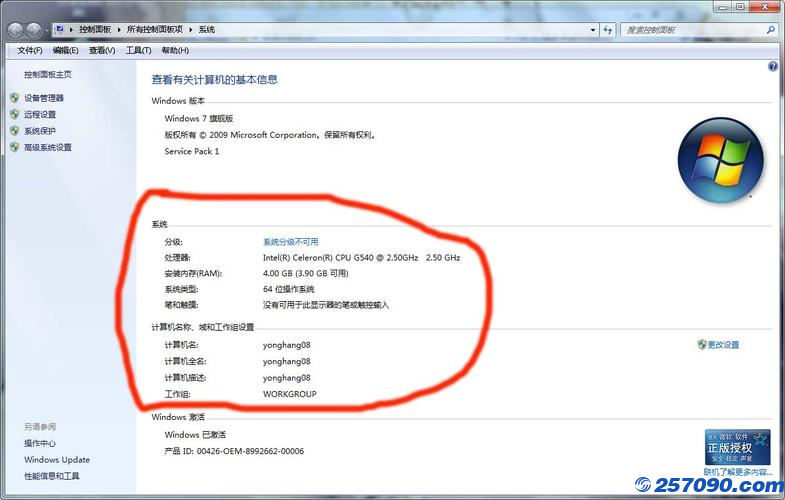785x500 pixels.
Task: Open the recent pages dropdown near Back button
Action: tap(47, 31)
